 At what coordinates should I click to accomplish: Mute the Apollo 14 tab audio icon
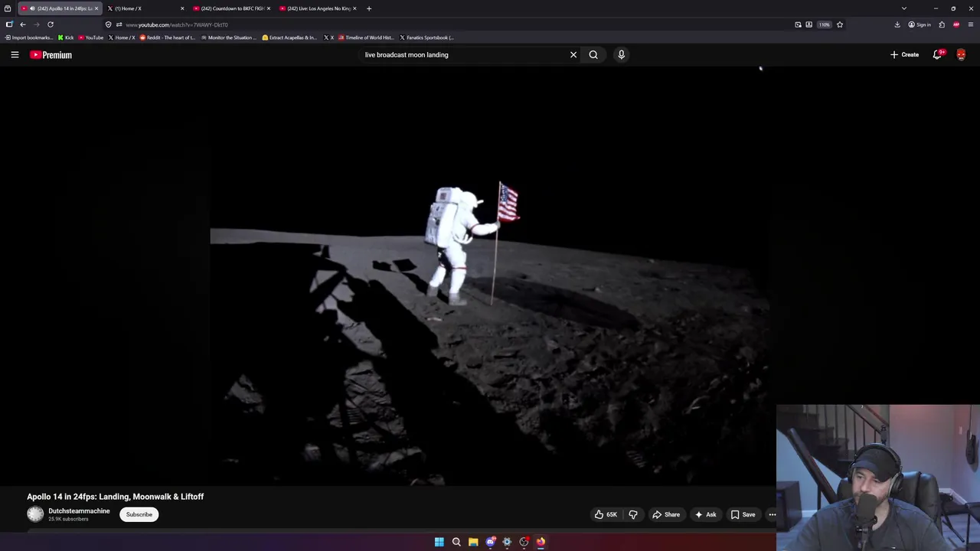[x=32, y=8]
